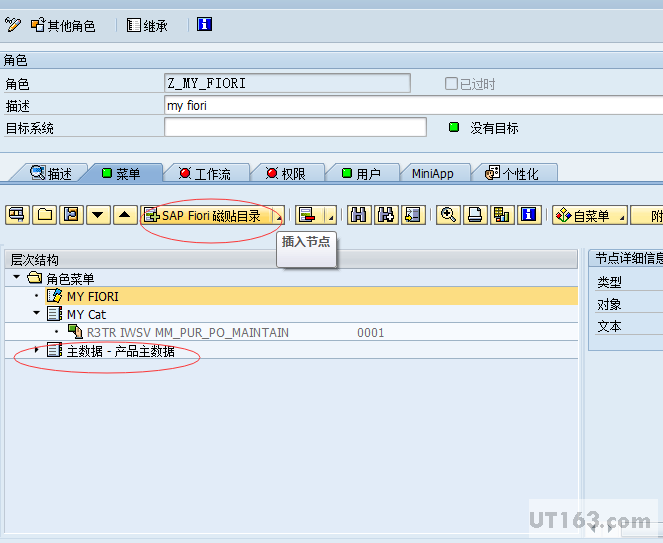Viewport: 663px width, 543px height.
Task: Open dropdown arrow beside SAP Fiori 磁贴目录
Action: pyautogui.click(x=278, y=216)
